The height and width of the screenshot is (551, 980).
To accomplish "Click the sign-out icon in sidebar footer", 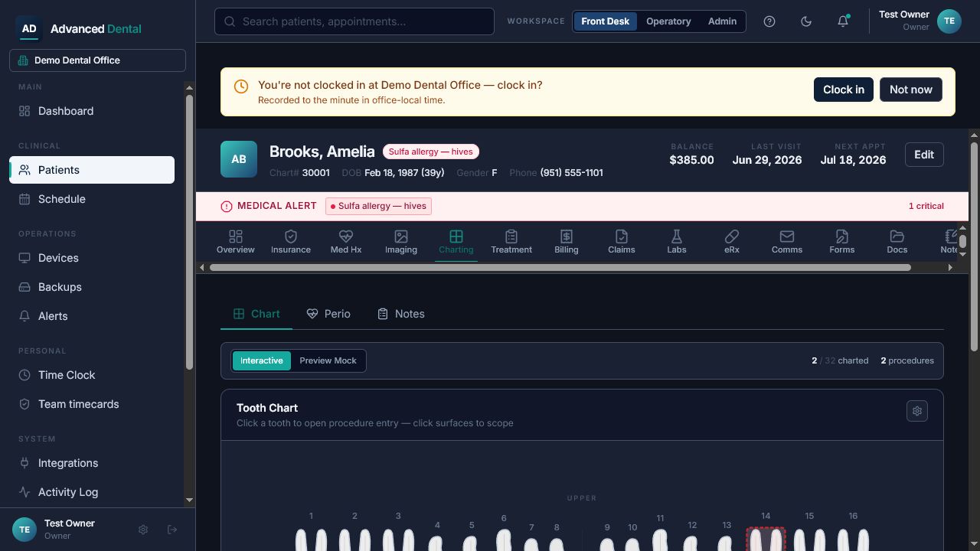I will [x=172, y=530].
